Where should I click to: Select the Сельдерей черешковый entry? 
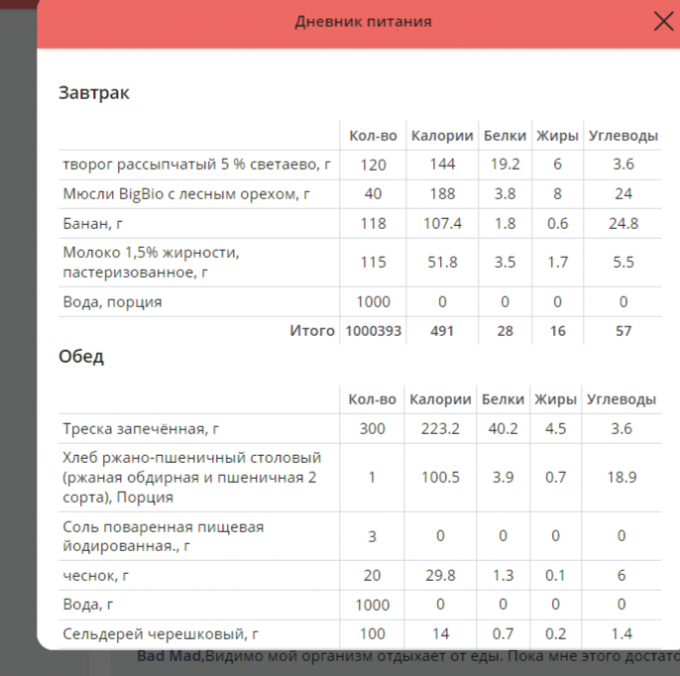(x=160, y=634)
